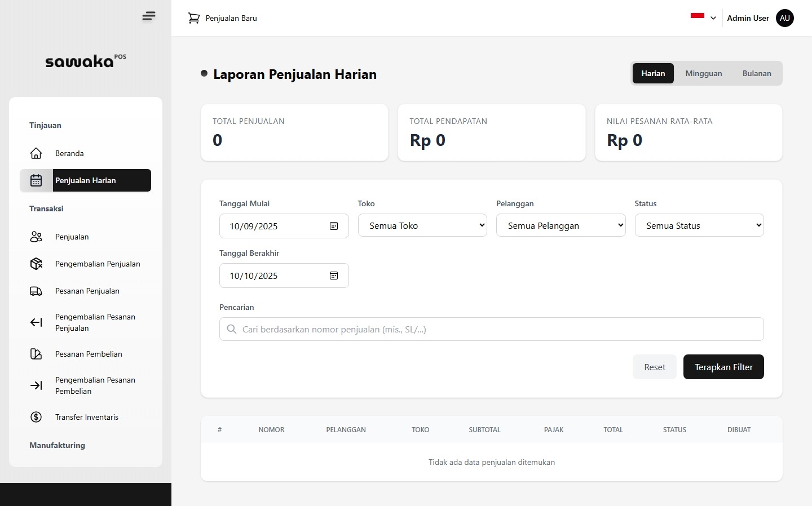The width and height of the screenshot is (812, 506).
Task: Select the Harian report toggle
Action: (653, 73)
